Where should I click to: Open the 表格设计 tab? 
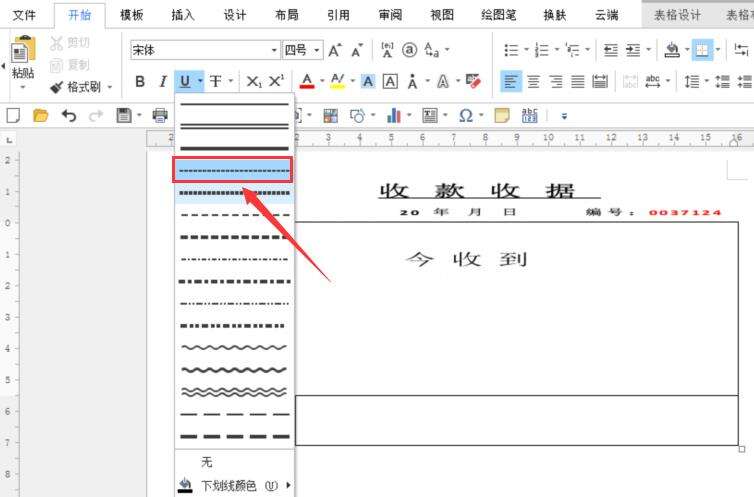[677, 15]
